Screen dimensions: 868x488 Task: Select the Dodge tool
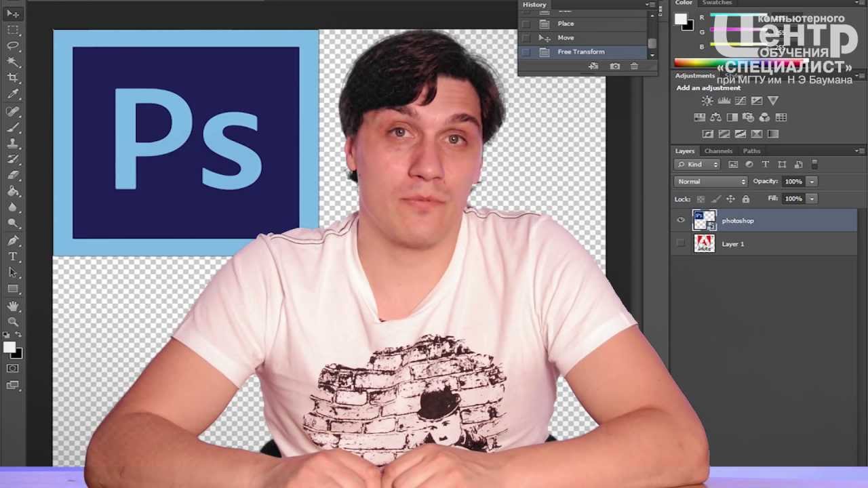tap(13, 223)
